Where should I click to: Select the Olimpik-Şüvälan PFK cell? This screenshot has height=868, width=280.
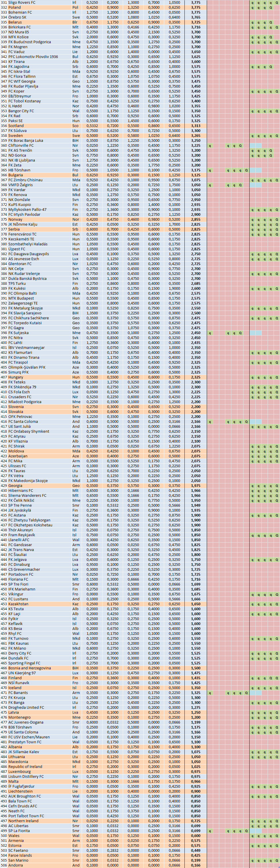pyautogui.click(x=27, y=367)
